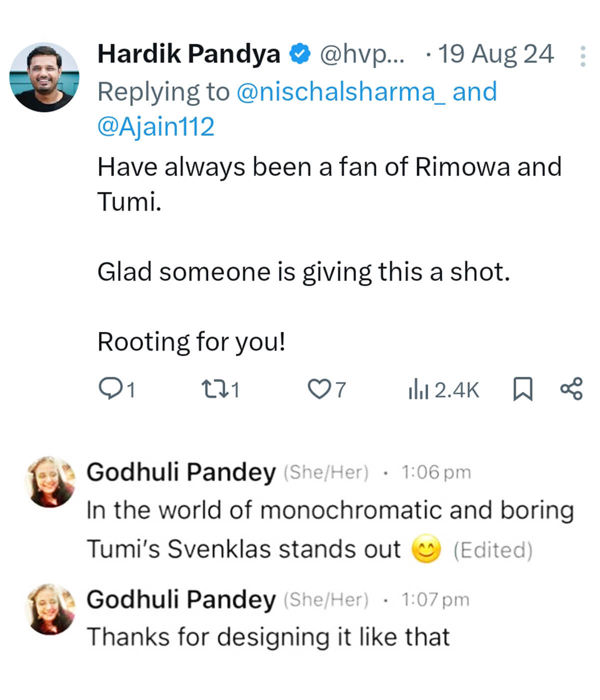Click Hardik Pandya display name
This screenshot has height=700, width=600.
point(189,54)
